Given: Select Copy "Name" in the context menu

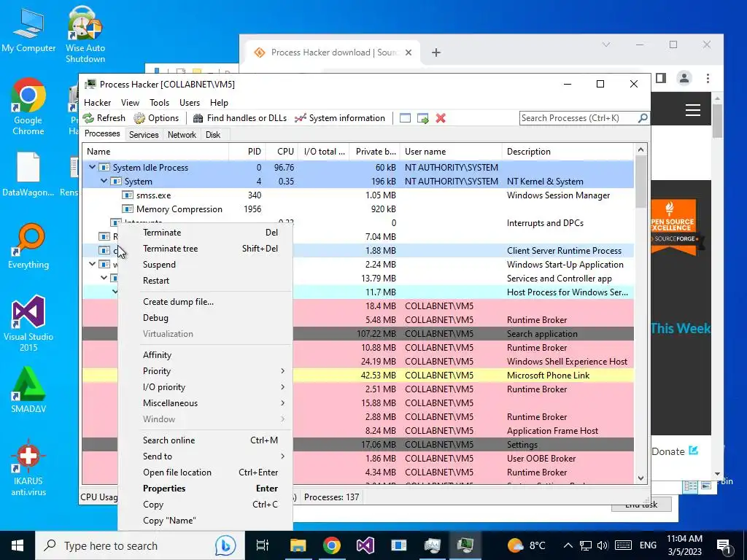Looking at the screenshot, I should click(x=205, y=521).
